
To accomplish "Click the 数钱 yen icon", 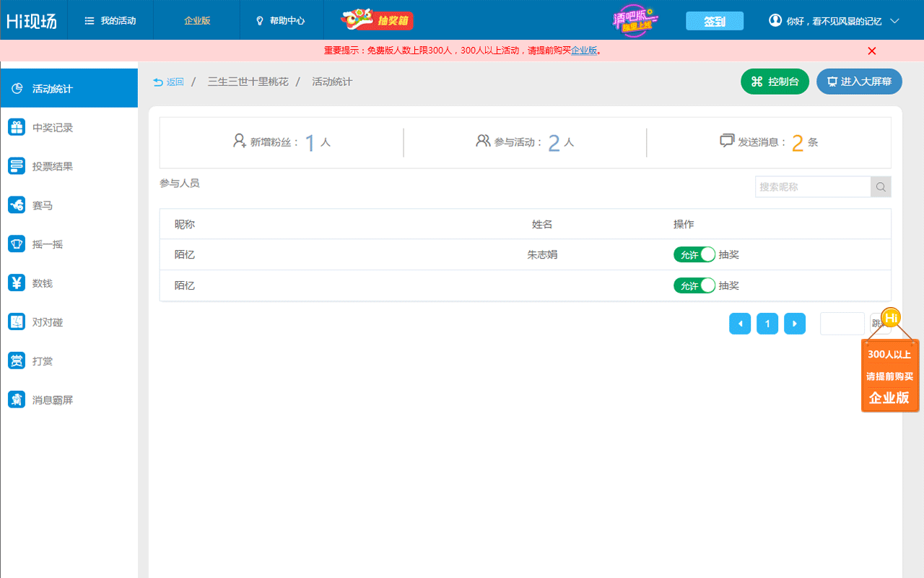I will (17, 283).
